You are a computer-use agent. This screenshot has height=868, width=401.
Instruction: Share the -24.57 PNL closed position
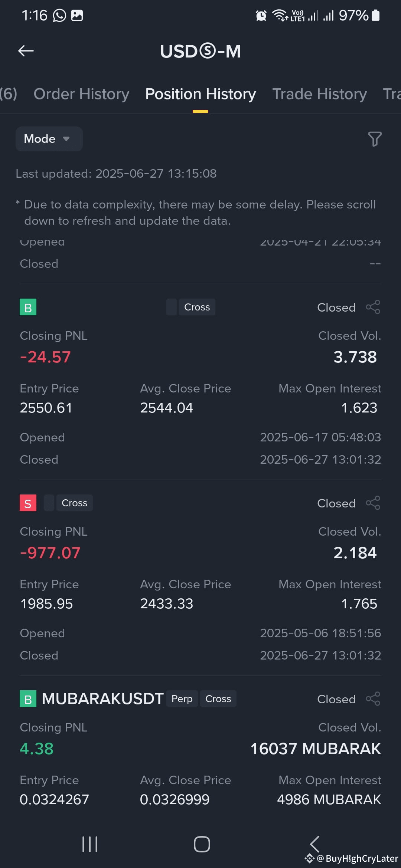pyautogui.click(x=373, y=307)
